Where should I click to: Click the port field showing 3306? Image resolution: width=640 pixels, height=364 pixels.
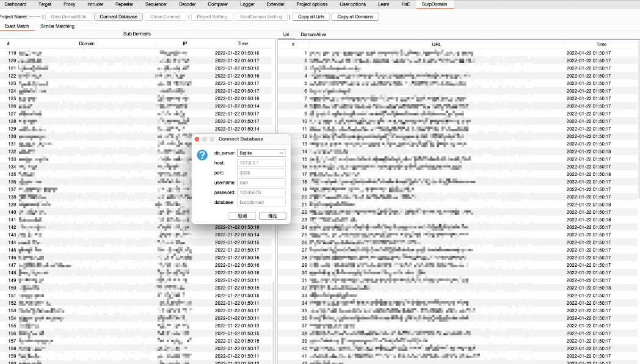[261, 173]
